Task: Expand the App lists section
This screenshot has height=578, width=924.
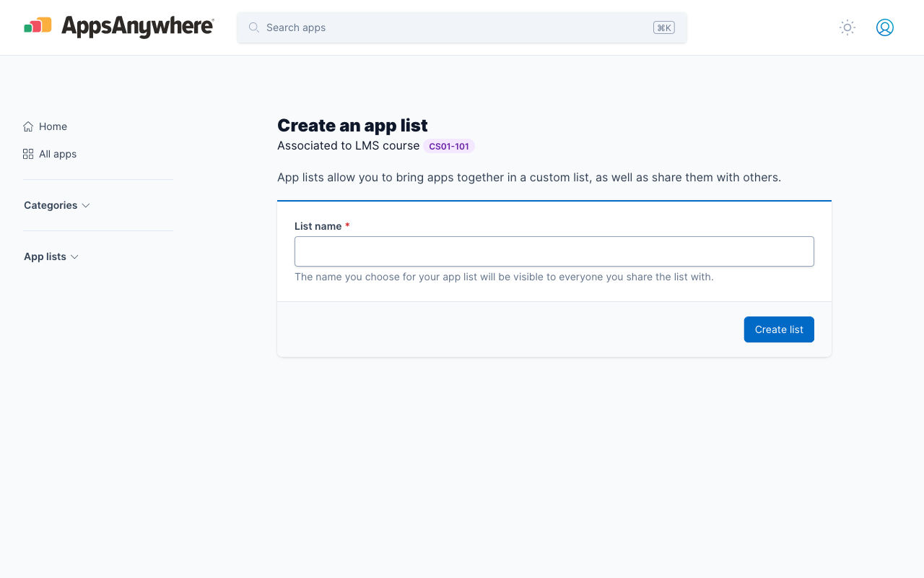Action: pos(45,256)
